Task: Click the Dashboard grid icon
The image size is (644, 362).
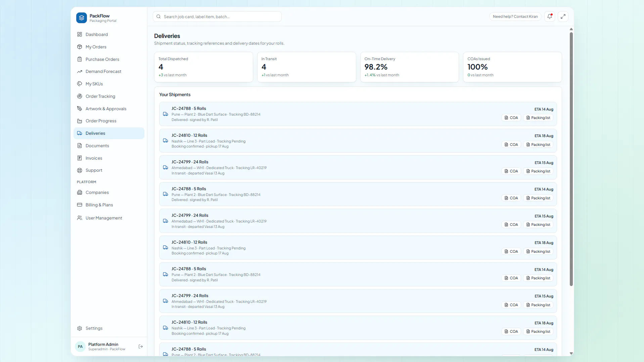Action: click(x=80, y=34)
